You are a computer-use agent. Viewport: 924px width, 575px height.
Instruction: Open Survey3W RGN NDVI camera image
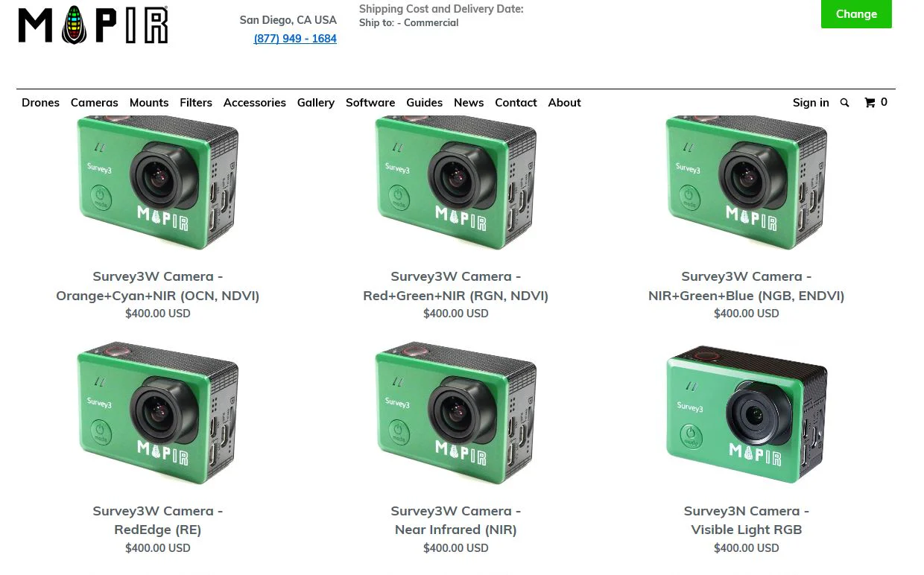point(456,182)
